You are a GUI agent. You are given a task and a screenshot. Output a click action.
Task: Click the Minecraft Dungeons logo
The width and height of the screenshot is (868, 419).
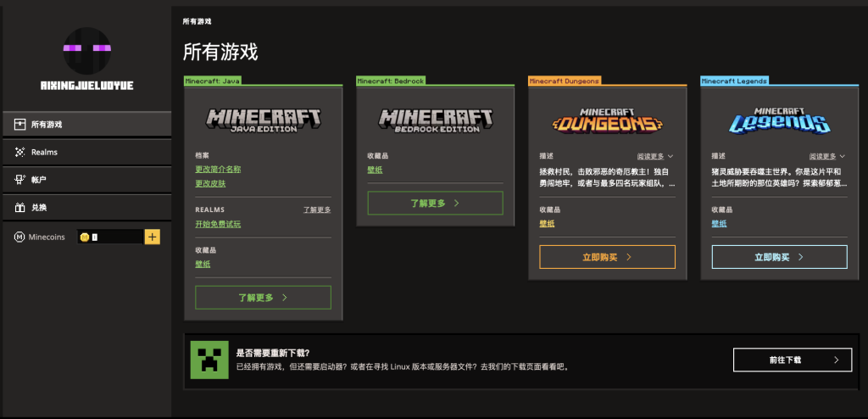pos(607,121)
